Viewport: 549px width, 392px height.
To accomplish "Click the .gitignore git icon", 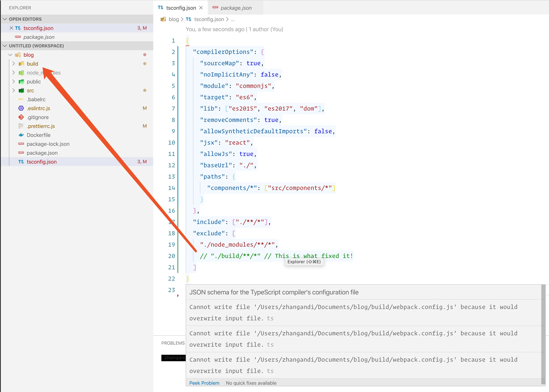I will click(x=21, y=117).
